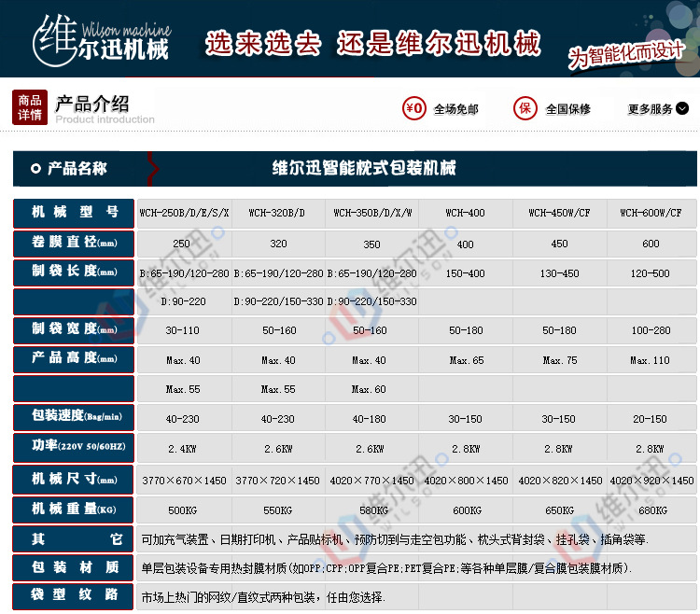Click the ¥0 free shipping icon
The width and height of the screenshot is (700, 614).
(x=413, y=108)
